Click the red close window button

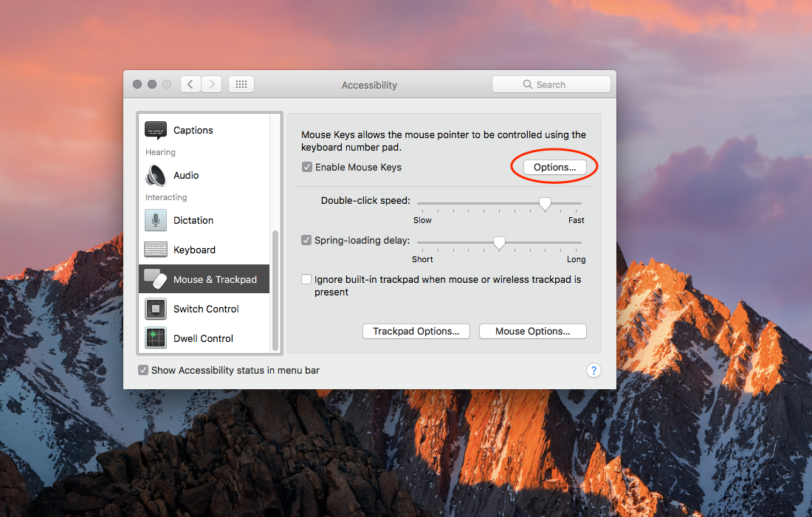pyautogui.click(x=137, y=84)
